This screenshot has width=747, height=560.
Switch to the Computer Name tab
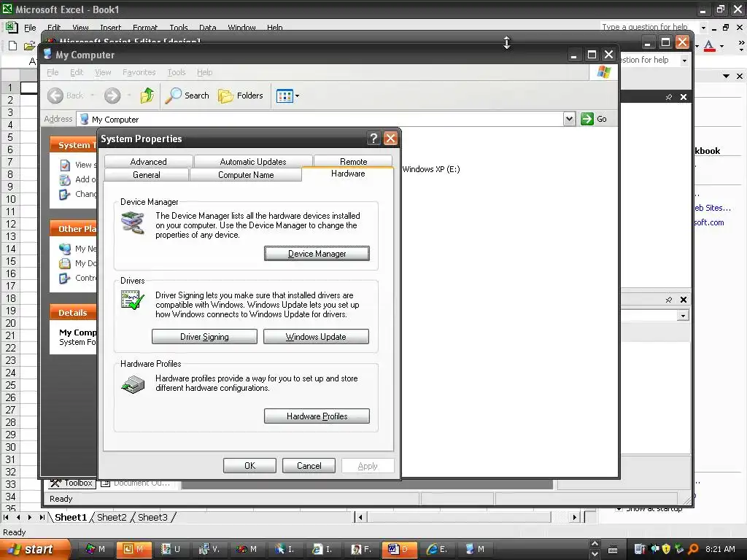pyautogui.click(x=246, y=175)
